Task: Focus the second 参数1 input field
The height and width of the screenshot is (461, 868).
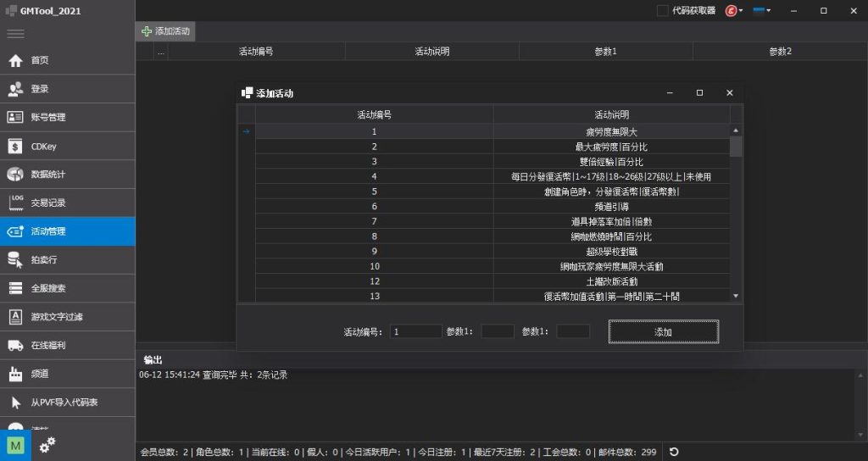Action: point(573,331)
